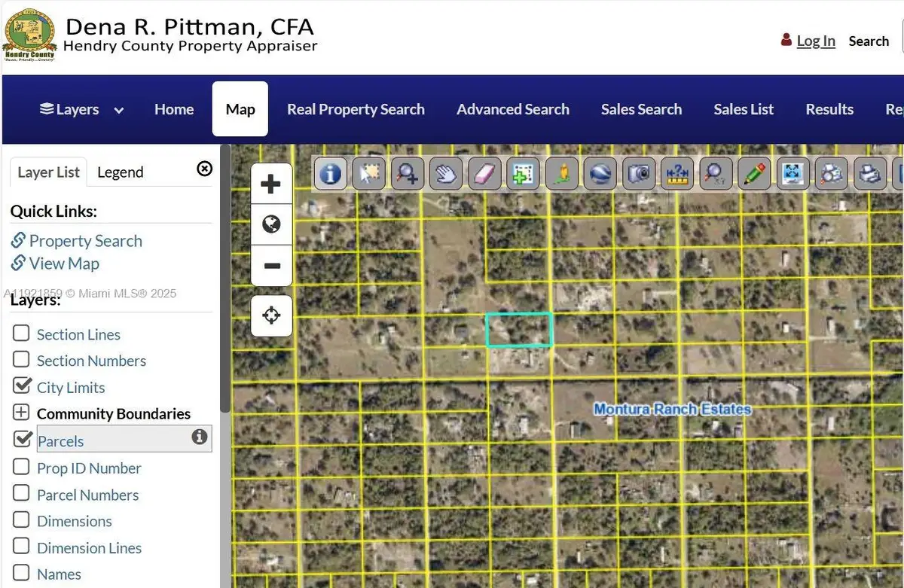
Task: Select the measure distance ruler tool
Action: click(x=676, y=173)
